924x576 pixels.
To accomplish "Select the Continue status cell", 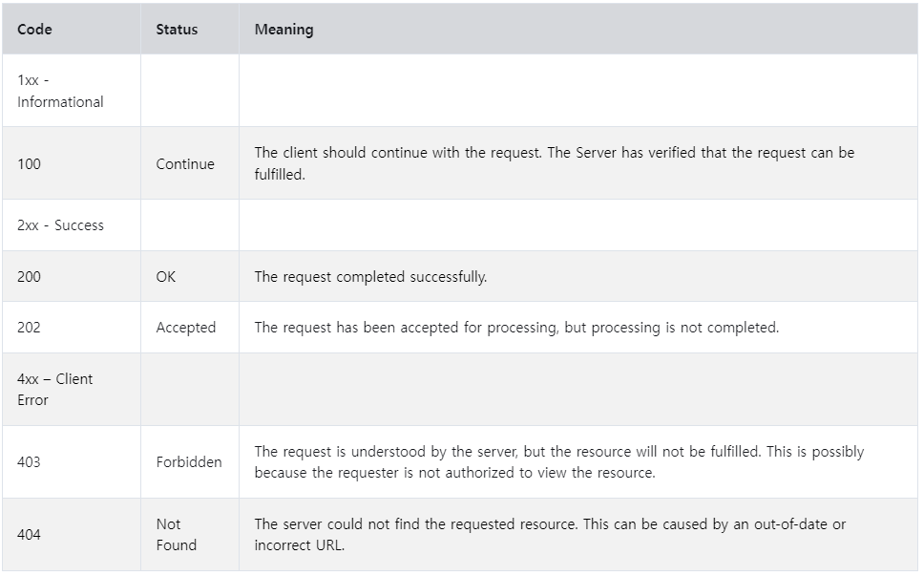I will (185, 164).
